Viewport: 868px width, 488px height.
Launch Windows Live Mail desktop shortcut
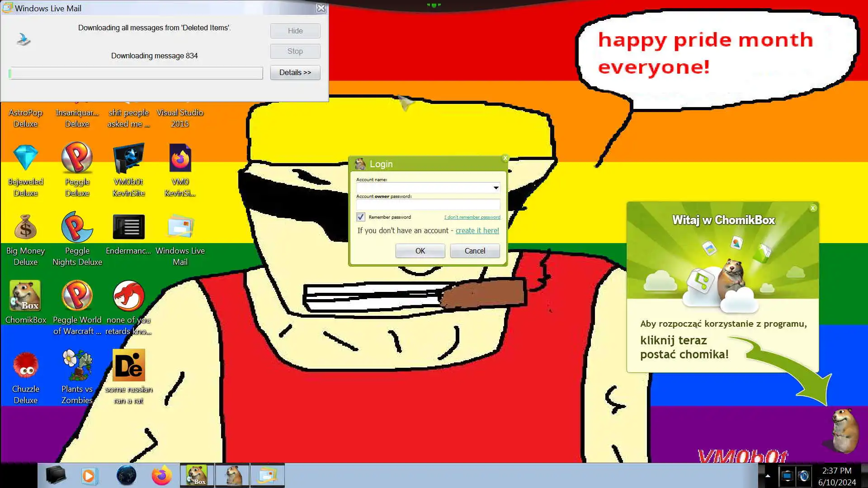(180, 227)
